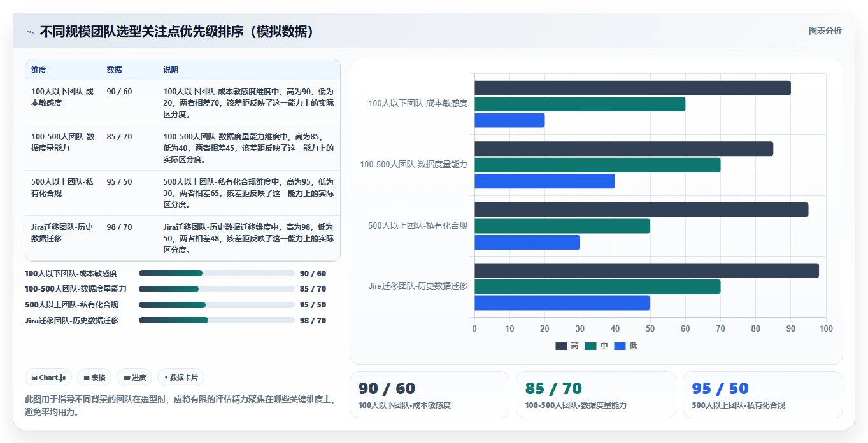
Task: Click table value 85 / 70
Action: point(120,137)
